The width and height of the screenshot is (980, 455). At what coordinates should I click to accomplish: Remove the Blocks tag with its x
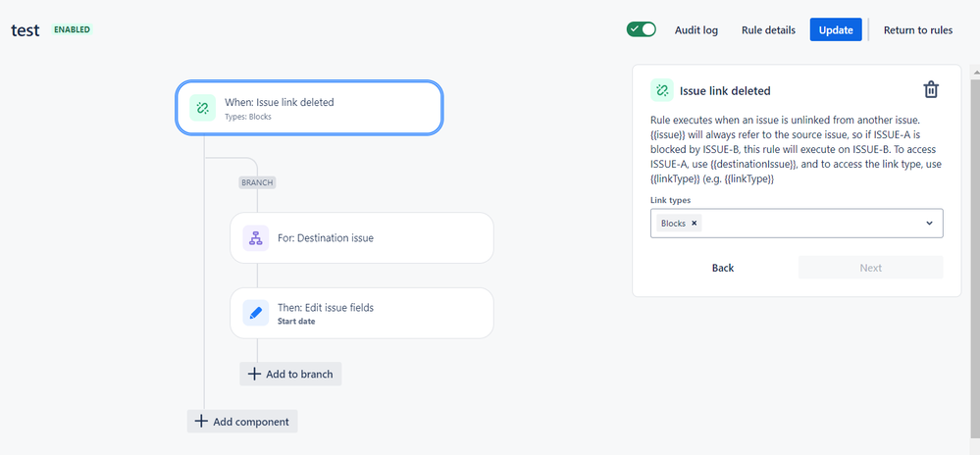(x=694, y=224)
